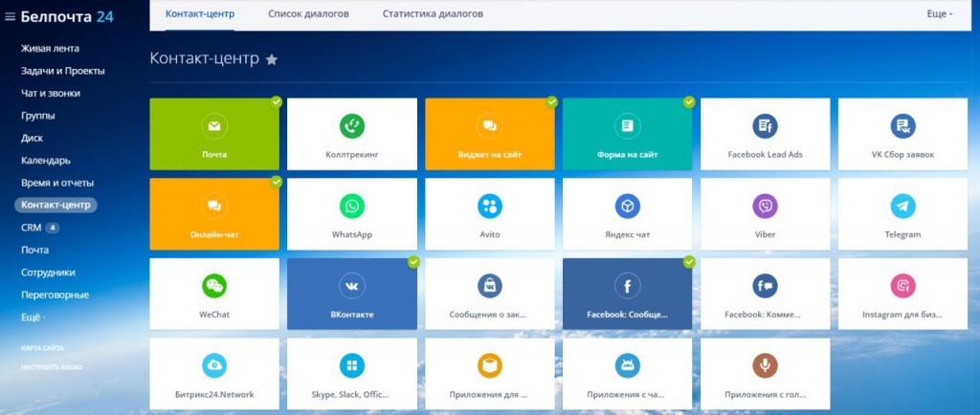Click the Facebook: Комме... icon
The width and height of the screenshot is (980, 415).
(765, 286)
